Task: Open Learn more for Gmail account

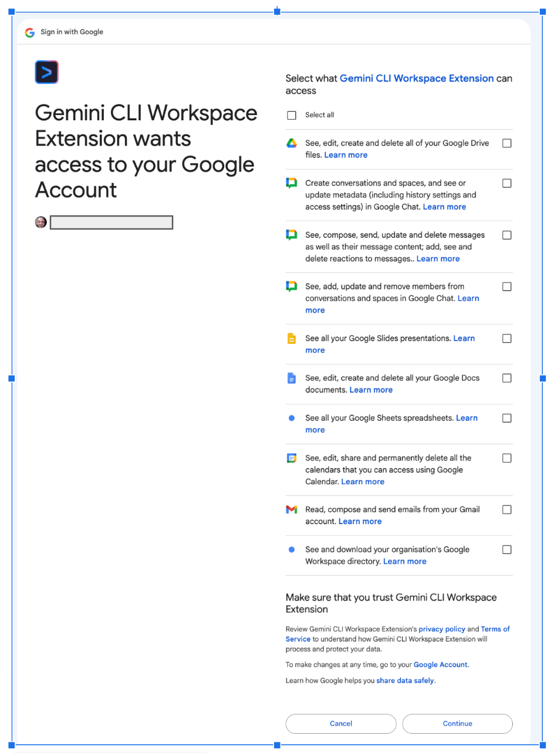Action: click(x=360, y=521)
